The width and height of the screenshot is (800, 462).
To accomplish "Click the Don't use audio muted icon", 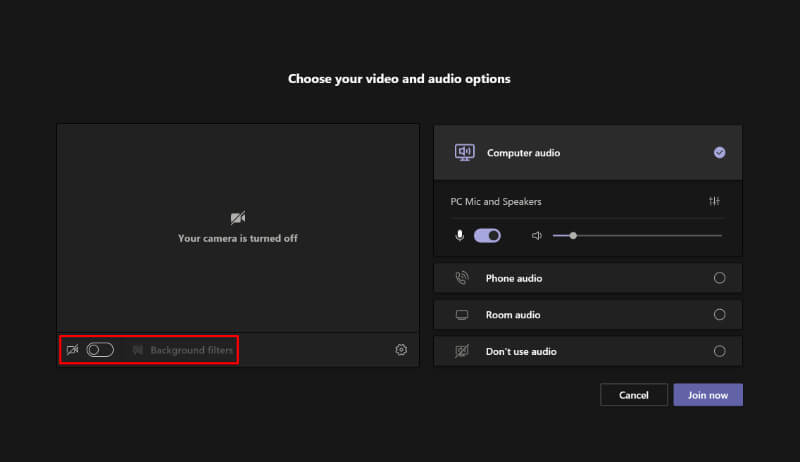I will (x=462, y=351).
